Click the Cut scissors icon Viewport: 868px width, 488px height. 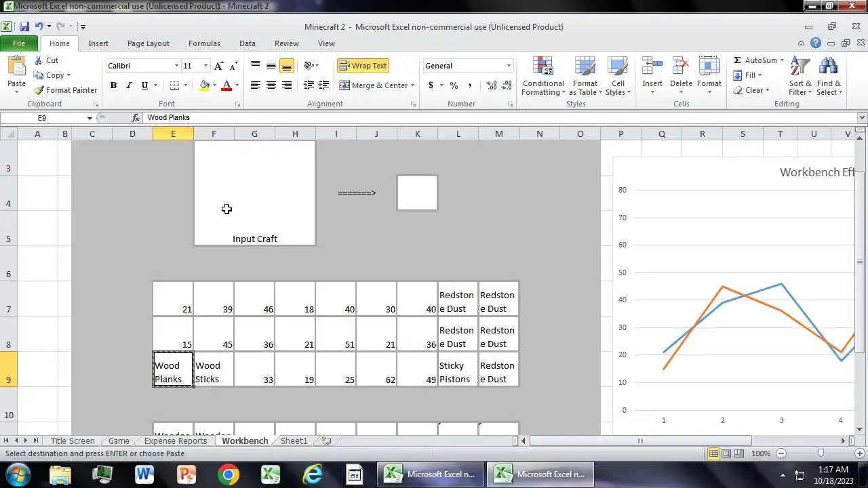pyautogui.click(x=38, y=60)
